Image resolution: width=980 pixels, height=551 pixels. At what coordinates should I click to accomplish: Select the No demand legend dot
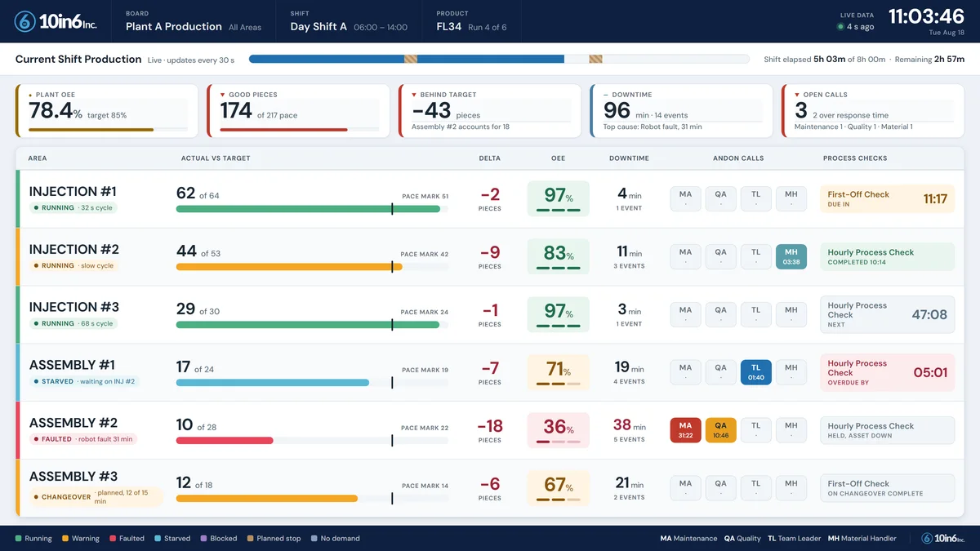pos(314,539)
